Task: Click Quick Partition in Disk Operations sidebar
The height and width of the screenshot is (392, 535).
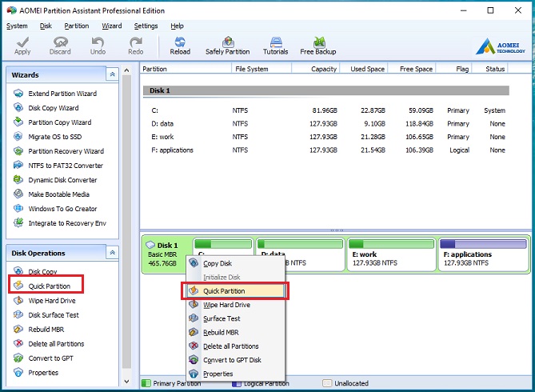Action: click(49, 286)
